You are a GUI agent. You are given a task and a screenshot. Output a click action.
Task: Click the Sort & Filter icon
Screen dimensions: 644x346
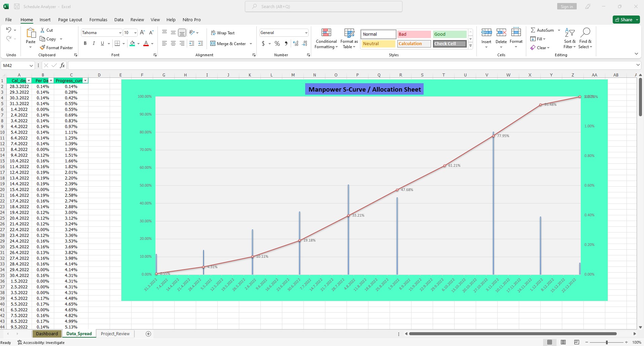click(569, 33)
